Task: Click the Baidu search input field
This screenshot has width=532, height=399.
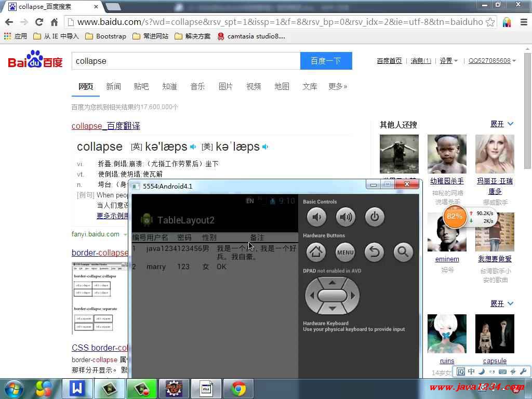Action: click(186, 61)
